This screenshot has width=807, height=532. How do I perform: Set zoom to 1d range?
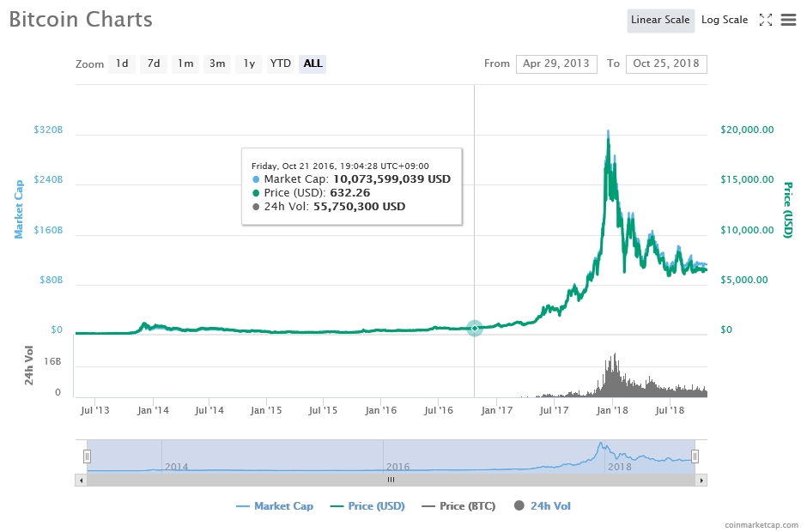click(122, 63)
